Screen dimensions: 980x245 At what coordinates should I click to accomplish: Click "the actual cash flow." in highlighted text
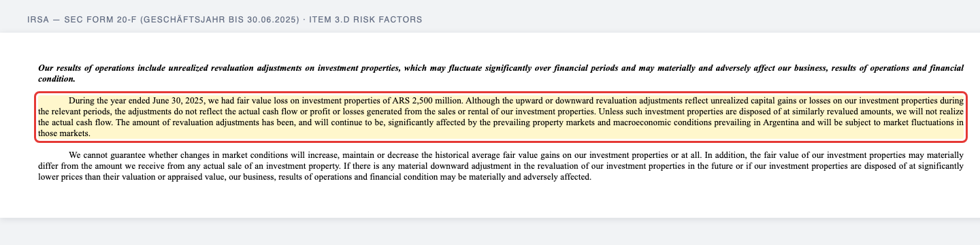pos(75,122)
